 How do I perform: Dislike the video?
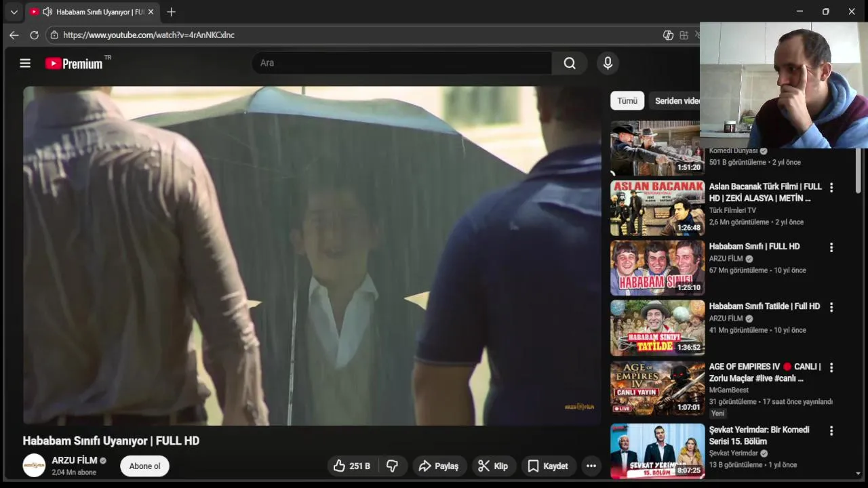tap(393, 466)
